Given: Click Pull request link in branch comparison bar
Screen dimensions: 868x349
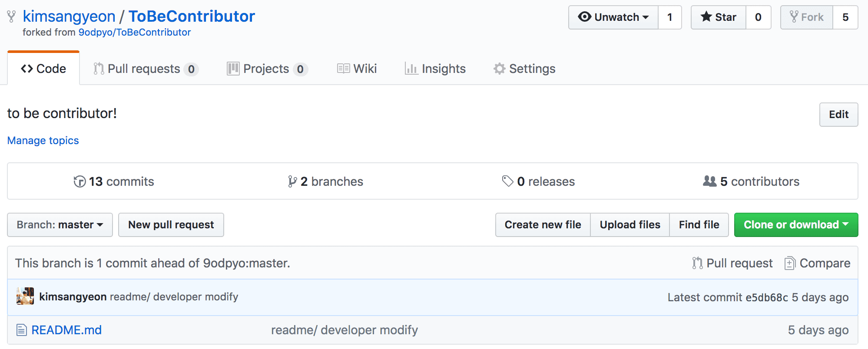Looking at the screenshot, I should (x=732, y=263).
